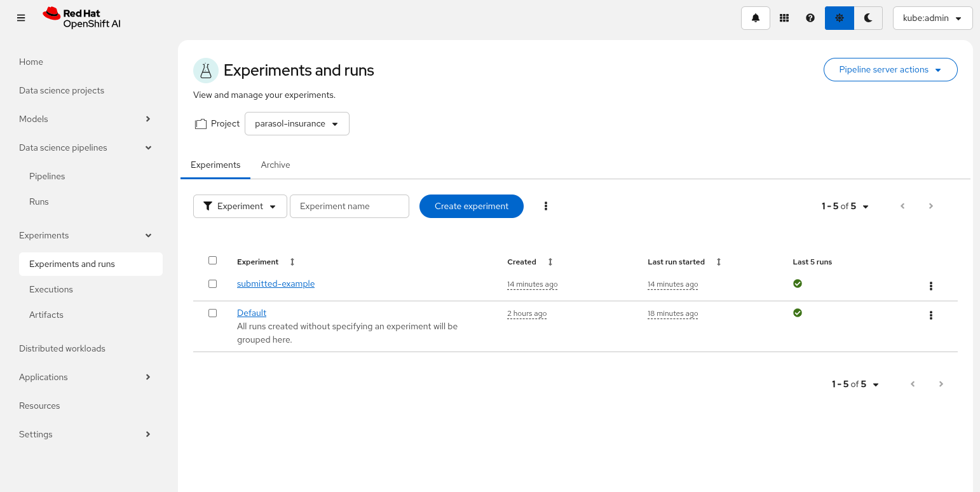Focus the Experiment name search field
Image resolution: width=980 pixels, height=492 pixels.
point(350,206)
